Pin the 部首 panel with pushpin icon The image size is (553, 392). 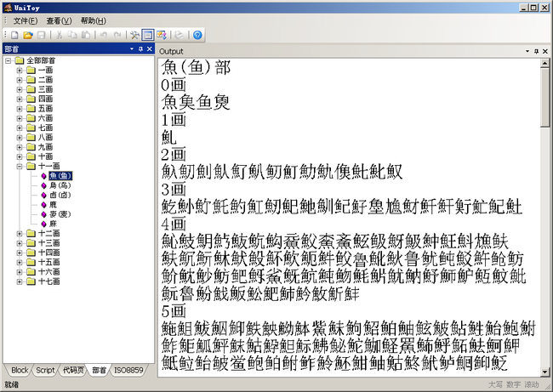pyautogui.click(x=140, y=49)
